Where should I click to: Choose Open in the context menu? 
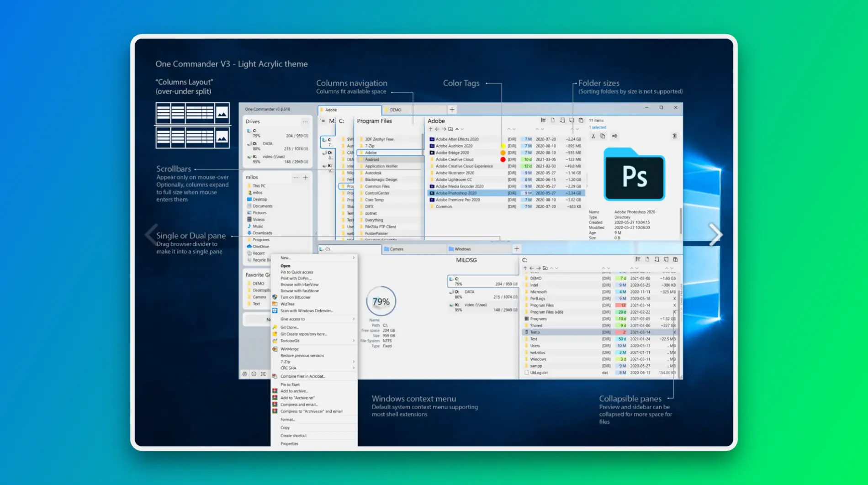(313, 266)
